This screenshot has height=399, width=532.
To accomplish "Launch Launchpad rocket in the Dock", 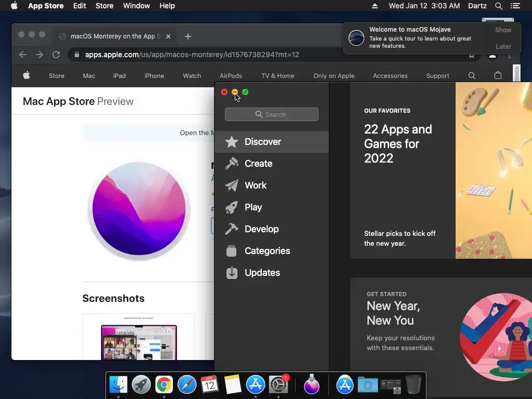I will coord(141,385).
